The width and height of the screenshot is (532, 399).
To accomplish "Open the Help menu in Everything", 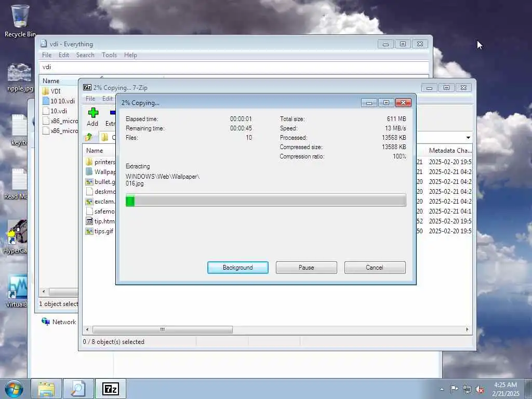I will 130,55.
